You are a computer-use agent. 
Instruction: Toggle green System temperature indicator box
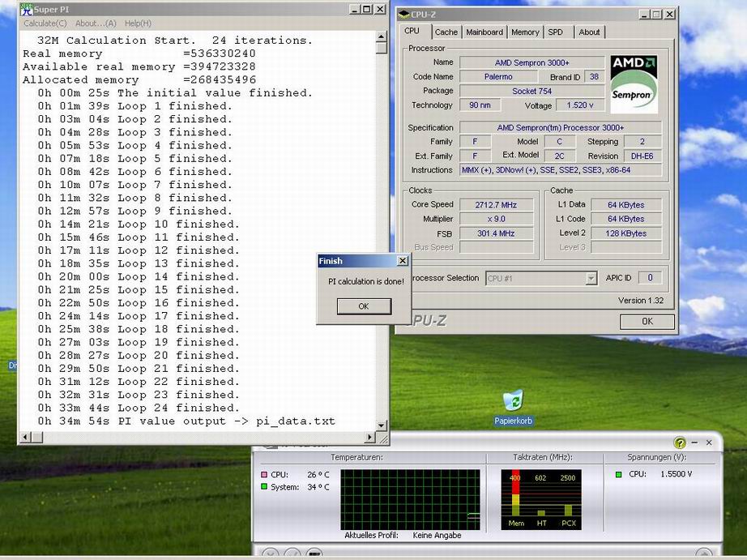tap(264, 486)
